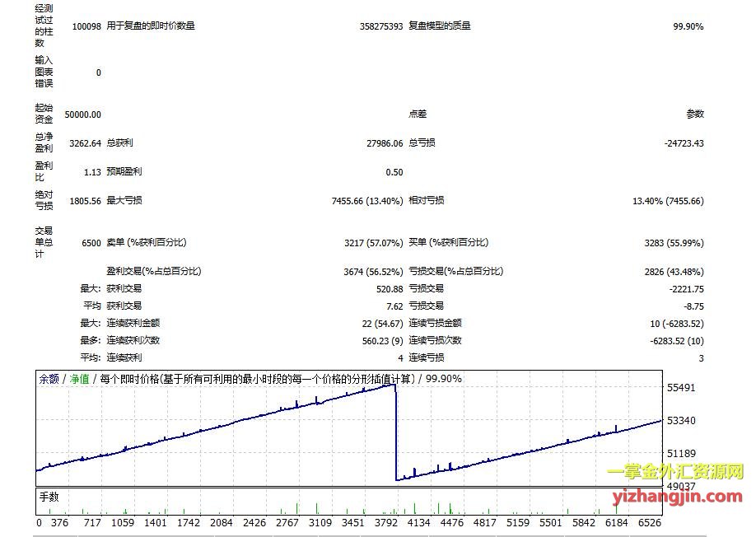This screenshot has width=756, height=537.
Task: Select the 3262.64 total net profit value
Action: point(85,143)
